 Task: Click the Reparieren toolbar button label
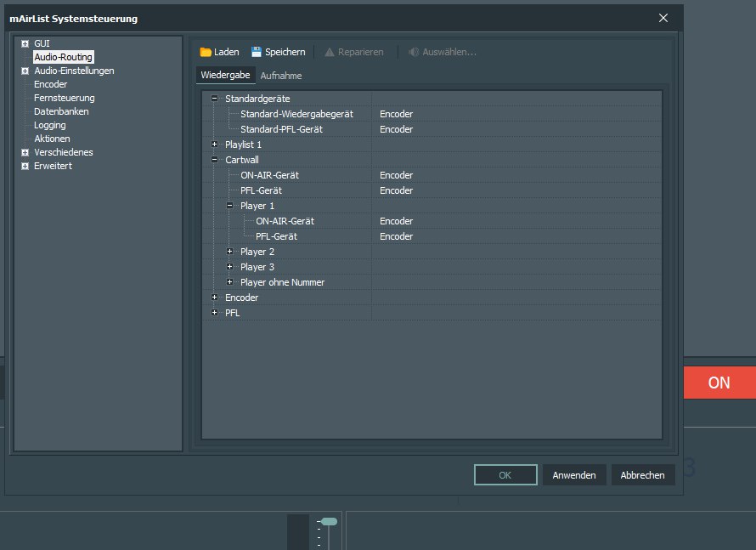coord(361,52)
